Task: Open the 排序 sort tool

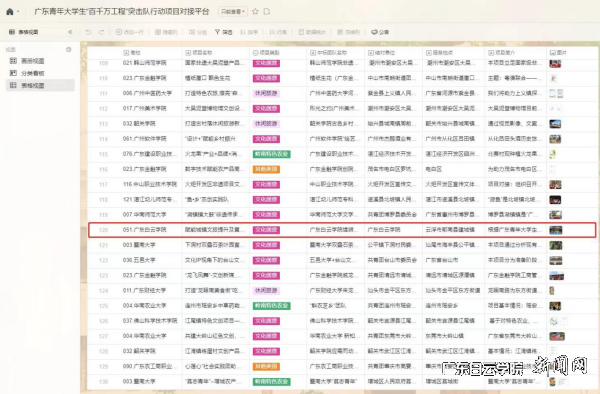Action: (249, 32)
